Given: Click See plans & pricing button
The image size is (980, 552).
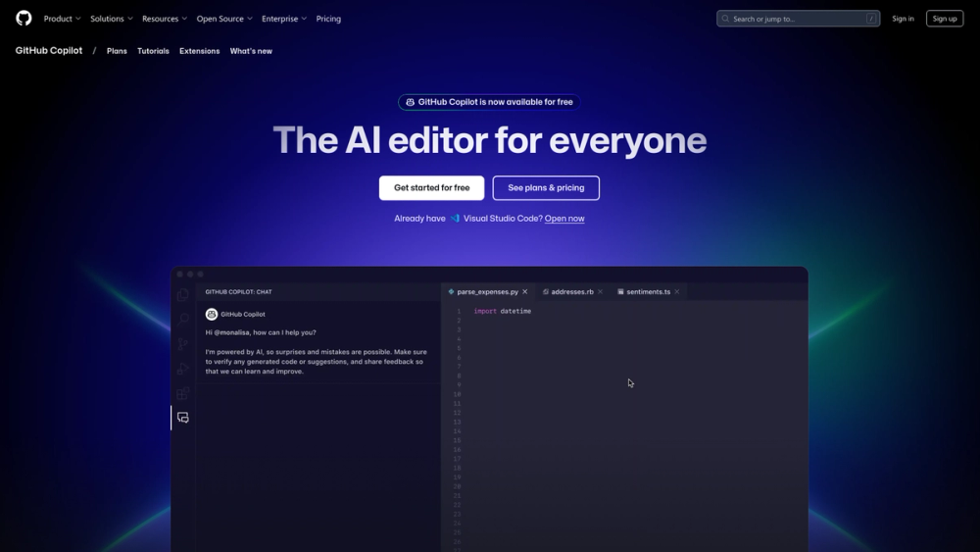Looking at the screenshot, I should (546, 187).
